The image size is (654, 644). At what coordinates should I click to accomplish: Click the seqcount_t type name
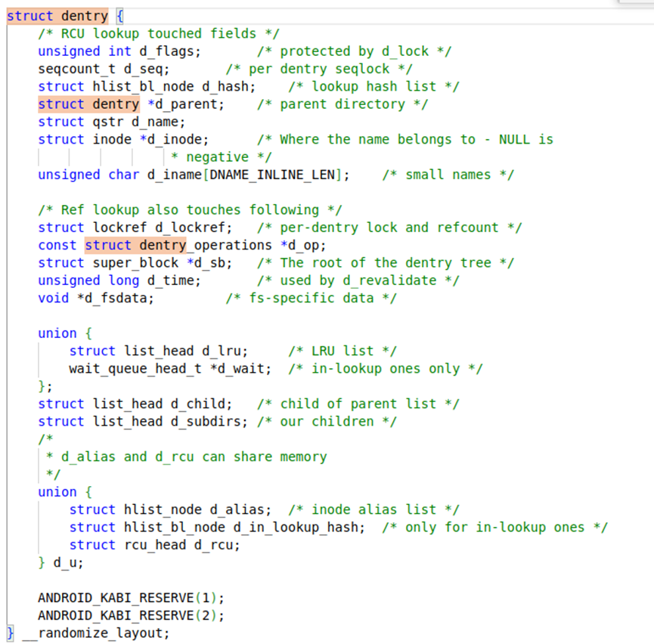click(x=77, y=69)
